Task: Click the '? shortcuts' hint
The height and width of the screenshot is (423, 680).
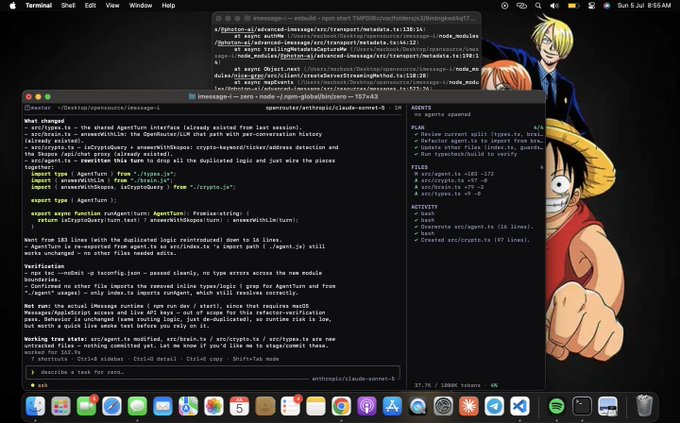Action: point(49,359)
